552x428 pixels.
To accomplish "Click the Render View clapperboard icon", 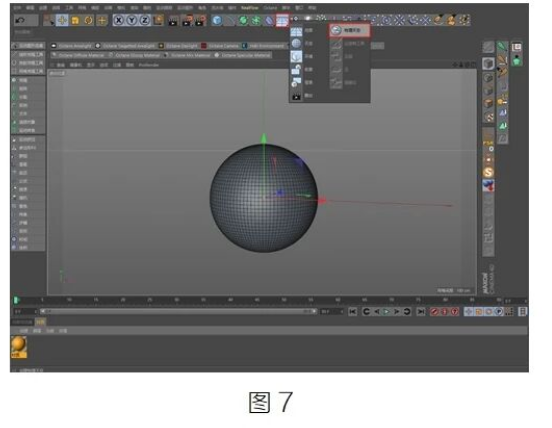I will pyautogui.click(x=173, y=21).
